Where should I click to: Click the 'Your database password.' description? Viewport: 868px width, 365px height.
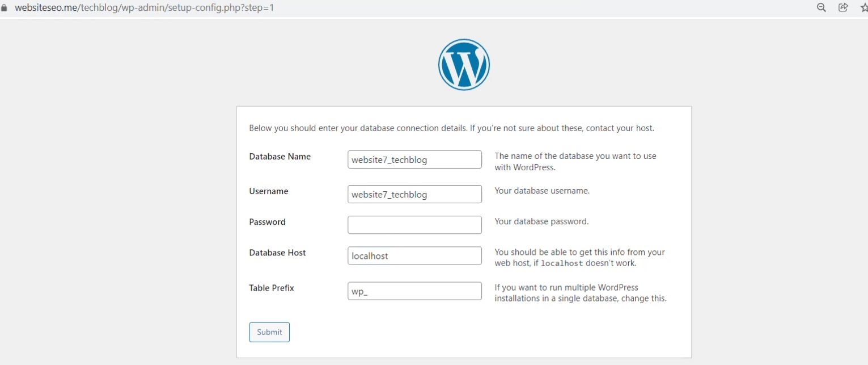[541, 221]
